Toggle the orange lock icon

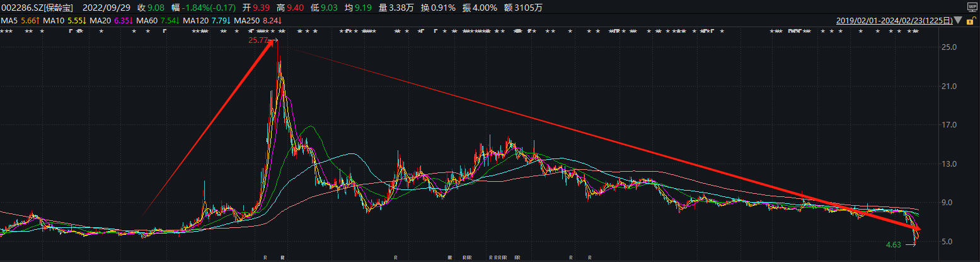coord(971,20)
